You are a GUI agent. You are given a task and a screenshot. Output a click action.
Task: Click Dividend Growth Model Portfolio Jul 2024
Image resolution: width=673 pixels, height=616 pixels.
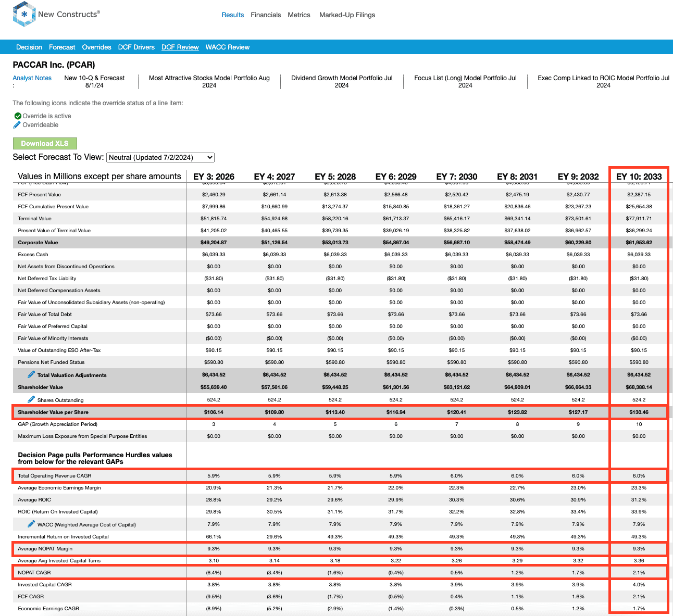click(342, 82)
